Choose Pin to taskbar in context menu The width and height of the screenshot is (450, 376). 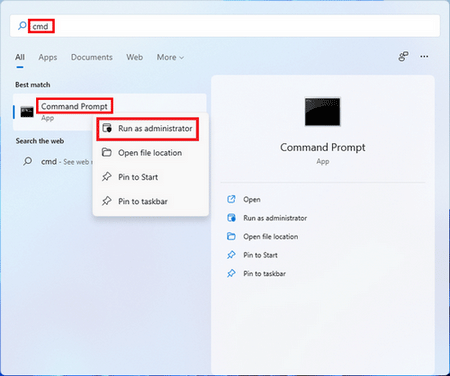(151, 201)
